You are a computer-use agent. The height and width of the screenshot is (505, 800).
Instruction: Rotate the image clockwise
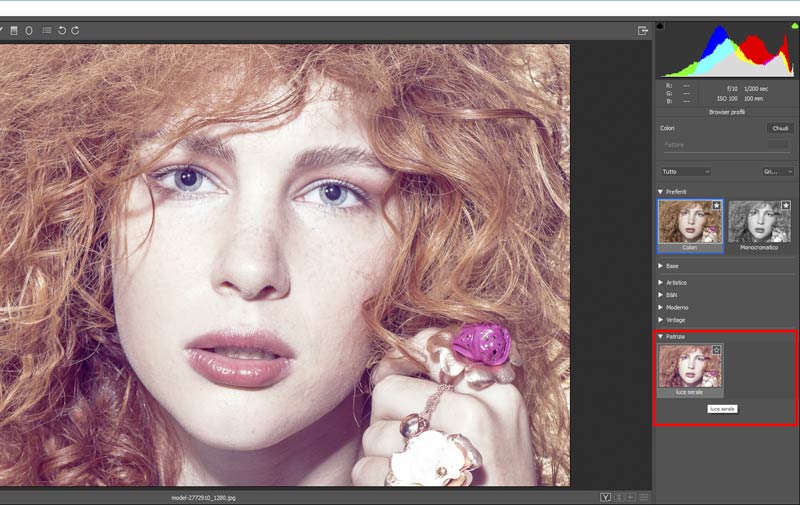click(x=75, y=31)
